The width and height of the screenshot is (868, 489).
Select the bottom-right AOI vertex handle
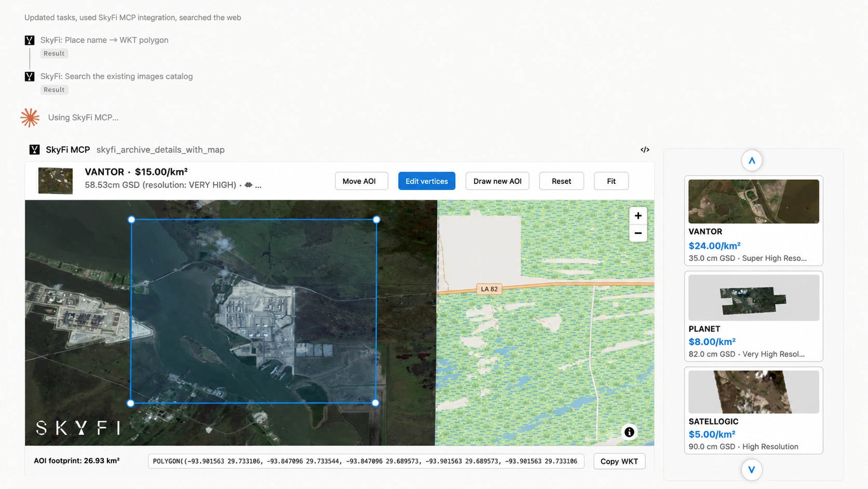pyautogui.click(x=375, y=403)
